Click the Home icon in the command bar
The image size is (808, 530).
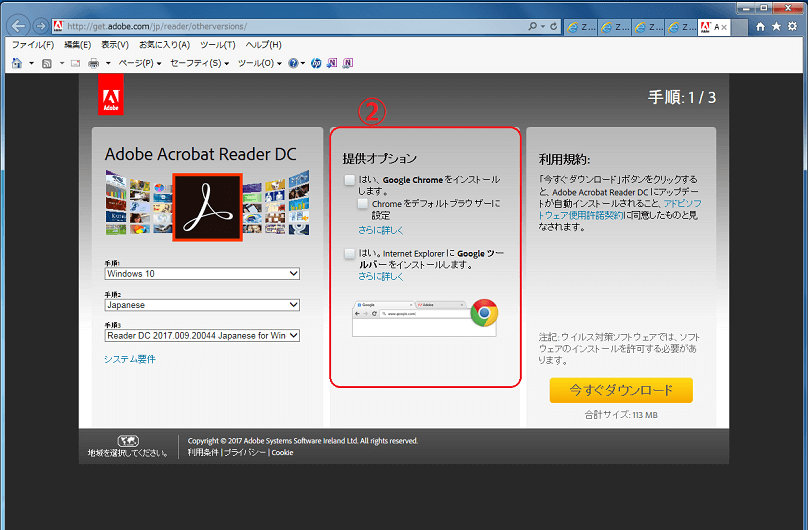(17, 63)
